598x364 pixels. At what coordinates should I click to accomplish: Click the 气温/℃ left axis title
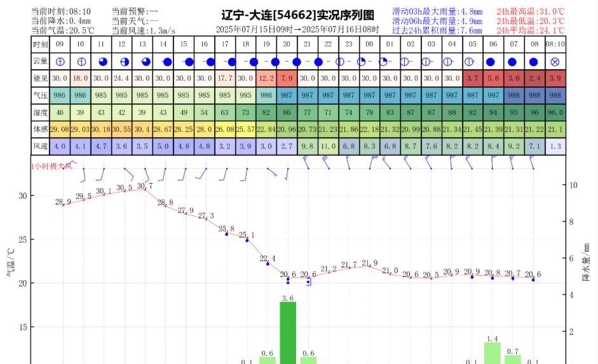pos(11,262)
